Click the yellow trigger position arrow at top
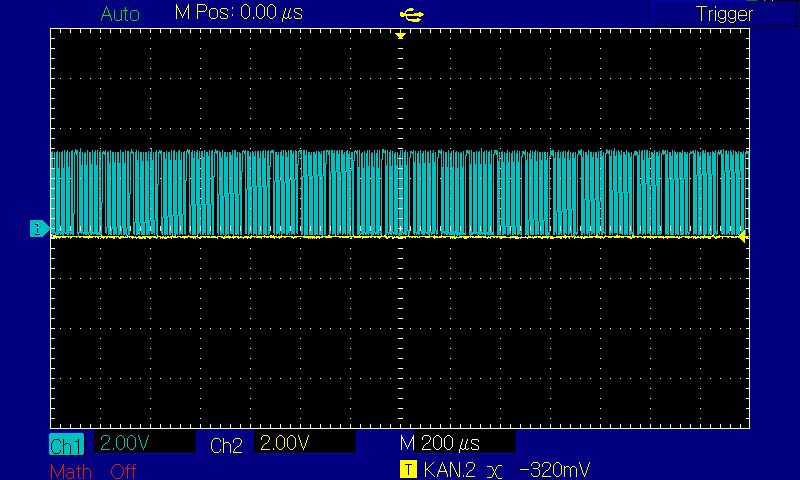Image resolution: width=800 pixels, height=480 pixels. click(401, 35)
